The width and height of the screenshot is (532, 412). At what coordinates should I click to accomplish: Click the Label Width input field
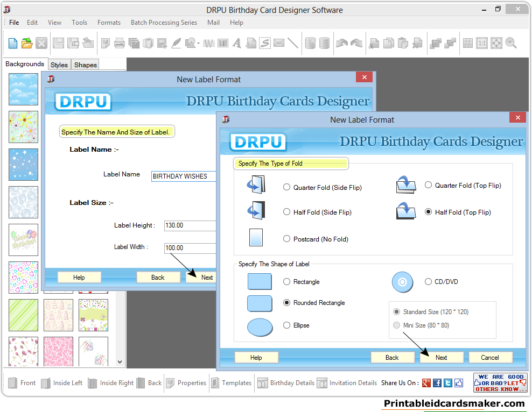tap(190, 247)
